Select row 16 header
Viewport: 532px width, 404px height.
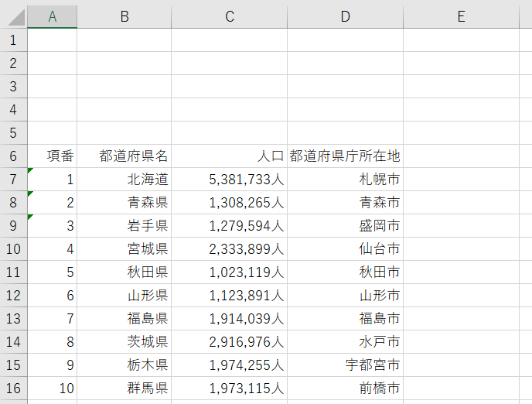[13, 388]
